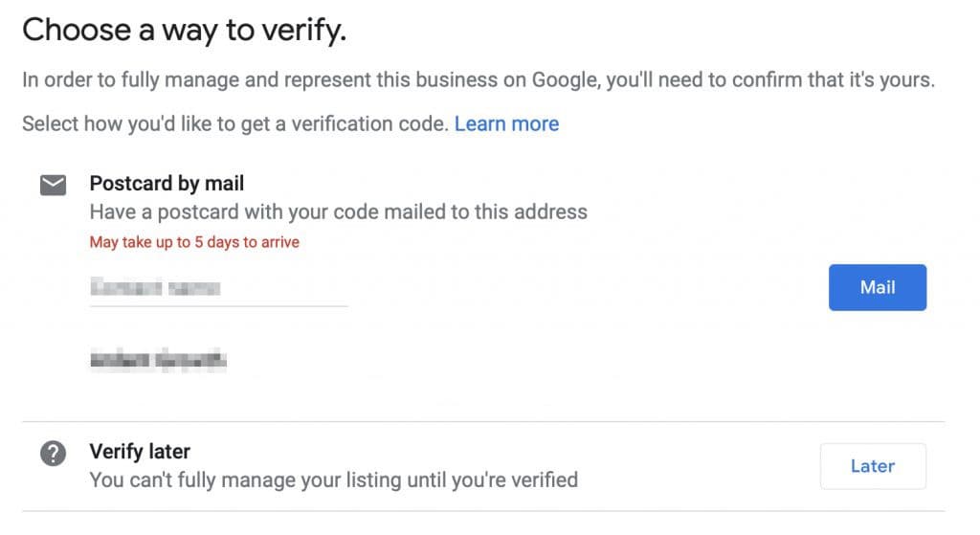980x535 pixels.
Task: Click the word Google in the description
Action: pos(565,80)
